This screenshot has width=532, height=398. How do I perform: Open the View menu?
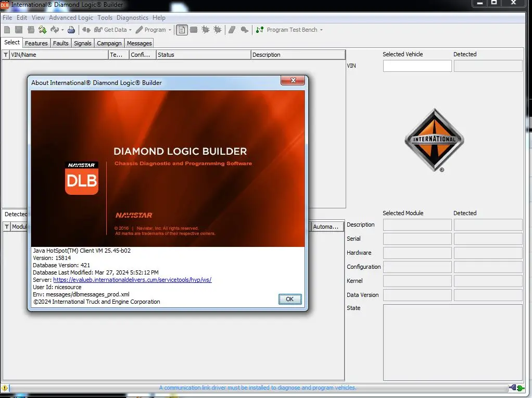39,18
